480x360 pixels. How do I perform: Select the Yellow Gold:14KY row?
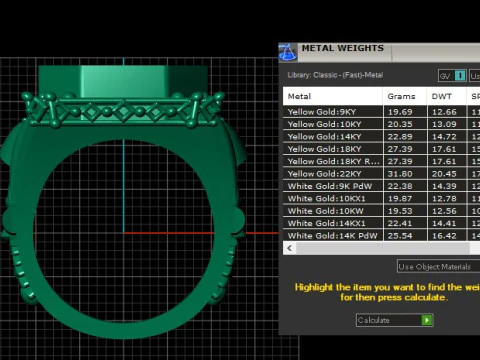tap(381, 136)
